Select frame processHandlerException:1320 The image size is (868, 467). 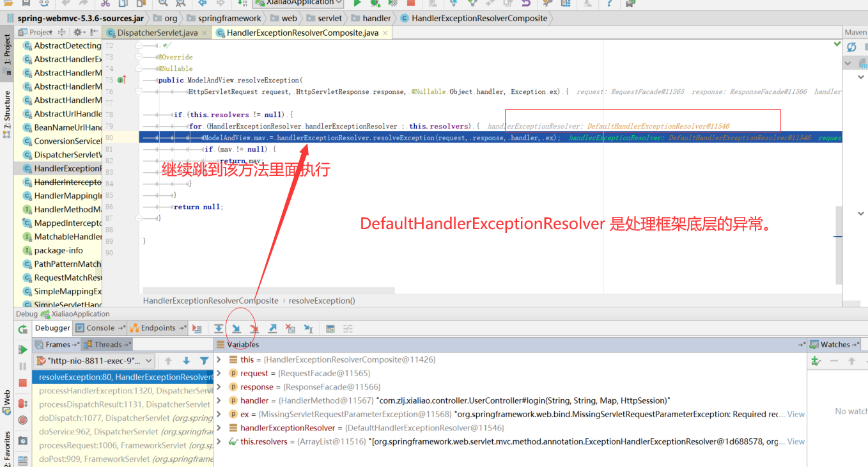tap(122, 391)
